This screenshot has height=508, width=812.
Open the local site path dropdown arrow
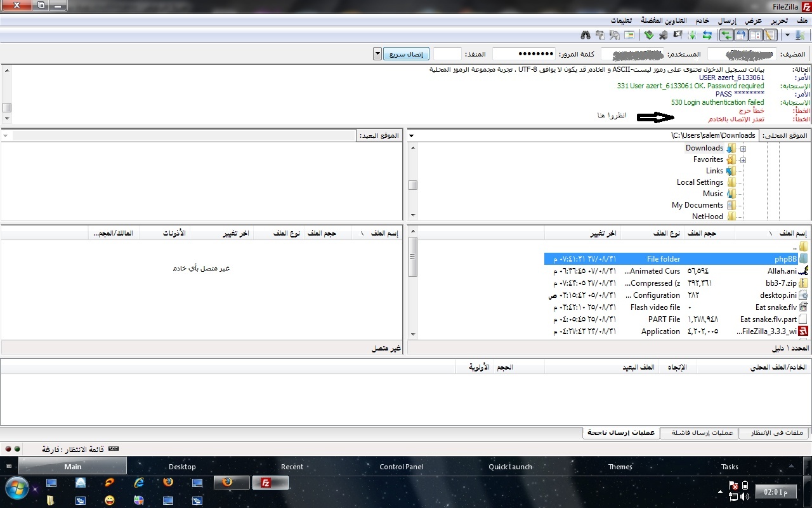(411, 135)
